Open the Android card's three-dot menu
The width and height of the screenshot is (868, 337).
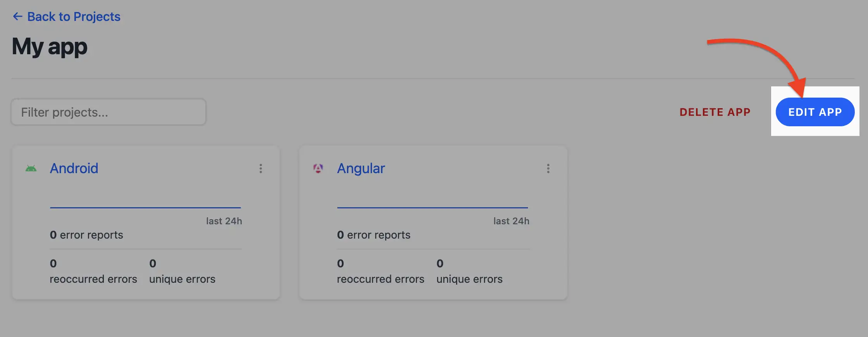pyautogui.click(x=261, y=168)
